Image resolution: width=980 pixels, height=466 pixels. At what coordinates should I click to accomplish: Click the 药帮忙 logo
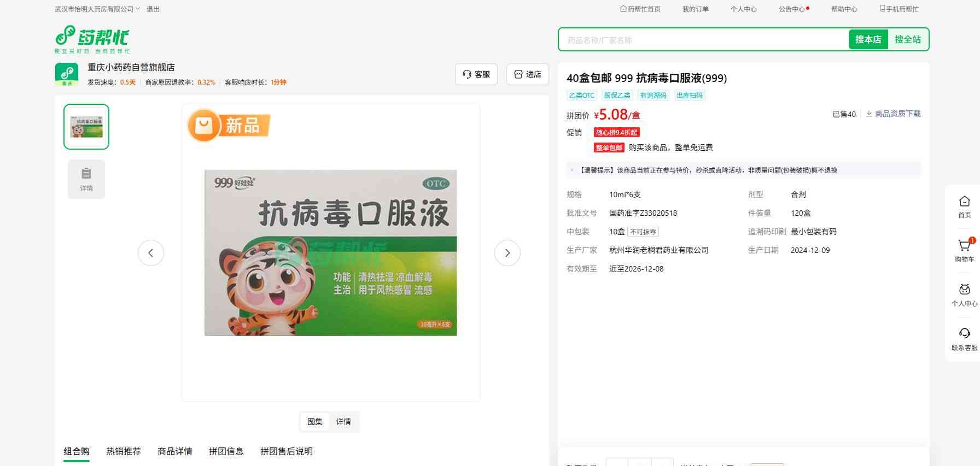pos(92,39)
